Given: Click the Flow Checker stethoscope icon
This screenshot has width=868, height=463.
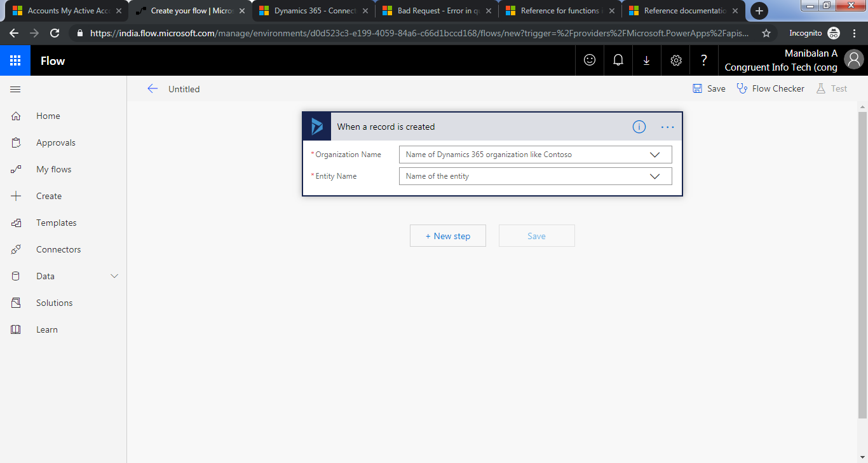Looking at the screenshot, I should pos(742,88).
